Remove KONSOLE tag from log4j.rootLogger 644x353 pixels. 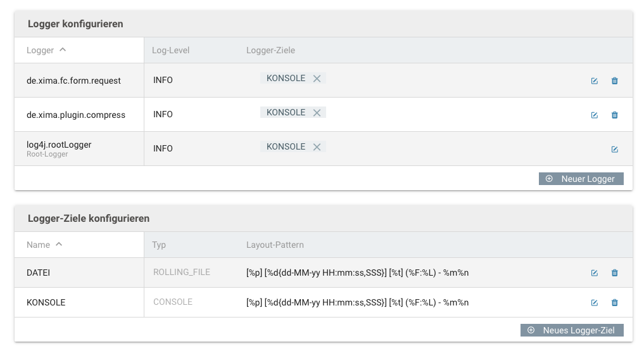coord(317,146)
